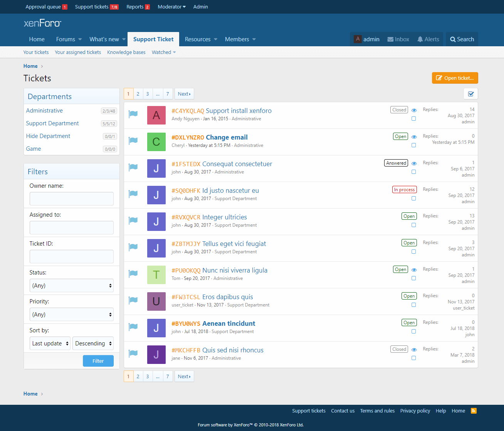
Task: Select checkbox for Integer ultricies ticket
Action: 413,225
